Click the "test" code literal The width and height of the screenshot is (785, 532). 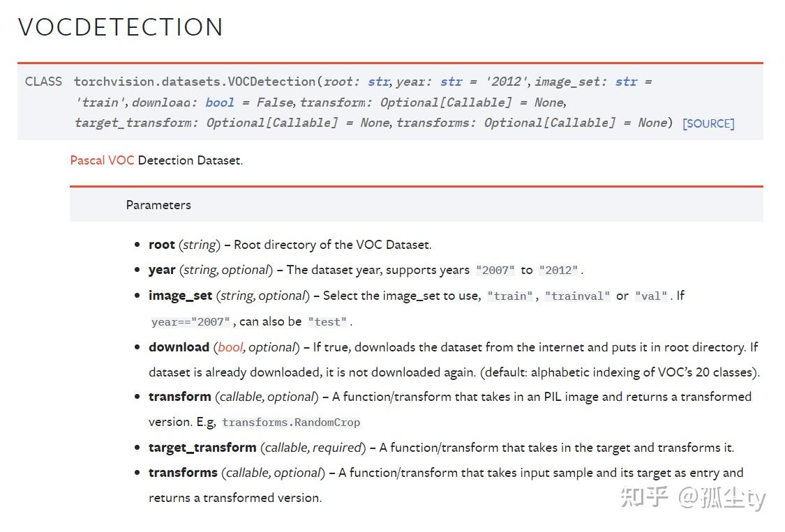(x=327, y=322)
